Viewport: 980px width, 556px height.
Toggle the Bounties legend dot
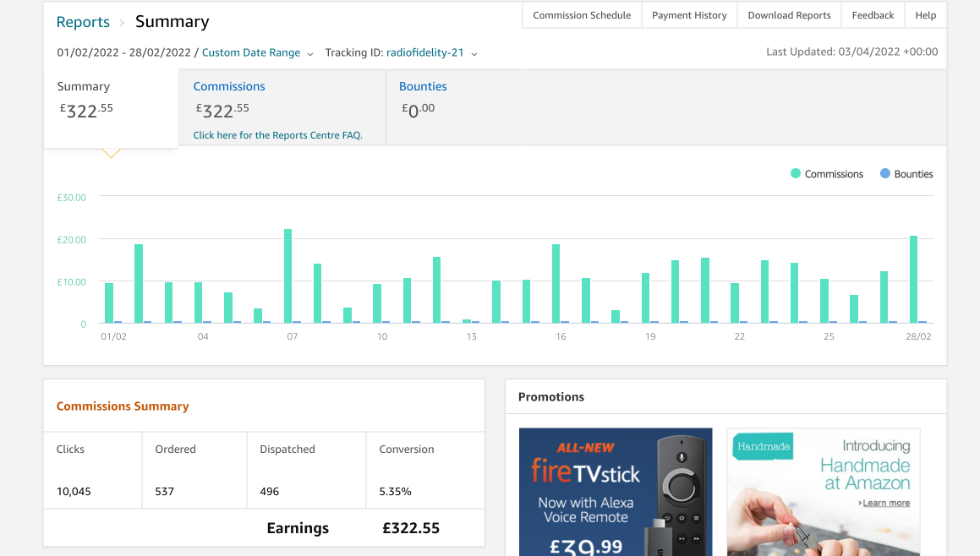coord(885,174)
